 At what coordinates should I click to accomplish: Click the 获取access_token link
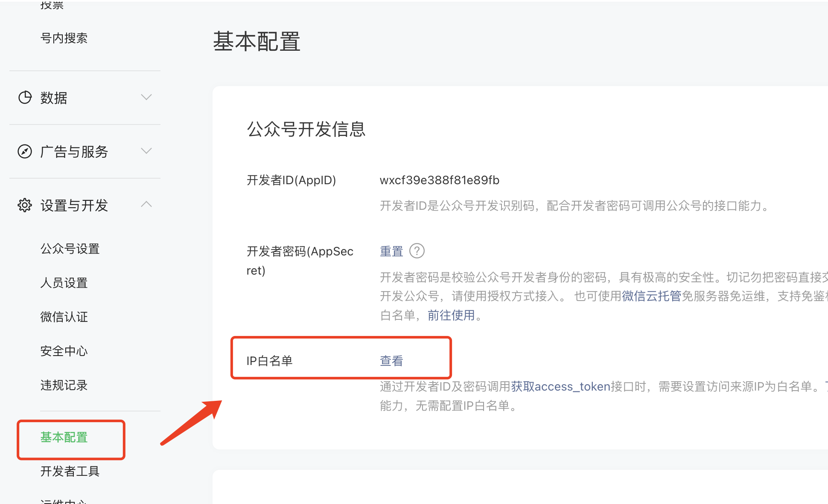pos(560,387)
